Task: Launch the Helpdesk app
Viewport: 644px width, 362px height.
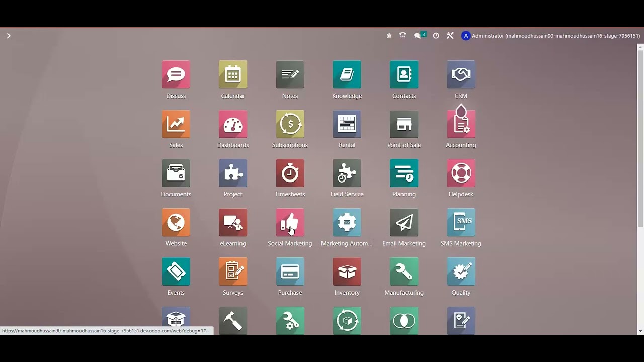Action: (461, 173)
